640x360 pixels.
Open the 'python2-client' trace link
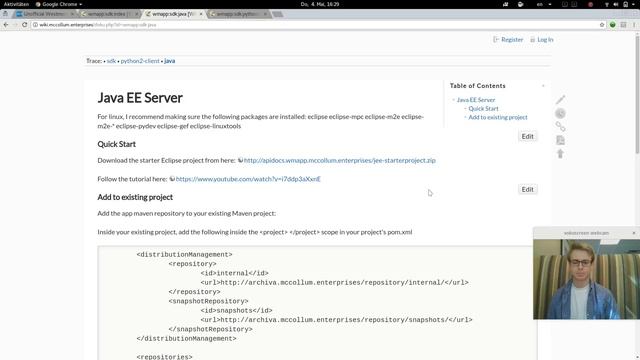click(x=140, y=61)
